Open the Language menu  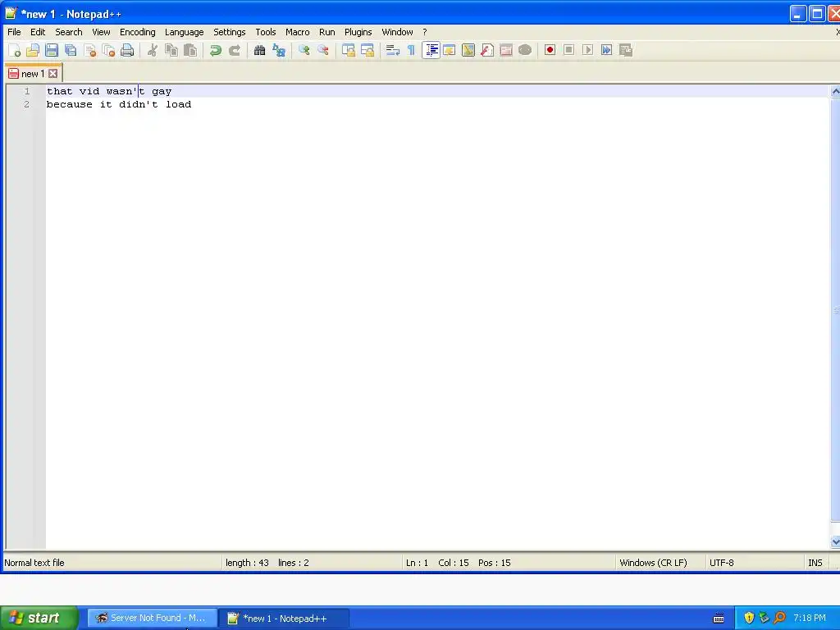click(x=184, y=32)
